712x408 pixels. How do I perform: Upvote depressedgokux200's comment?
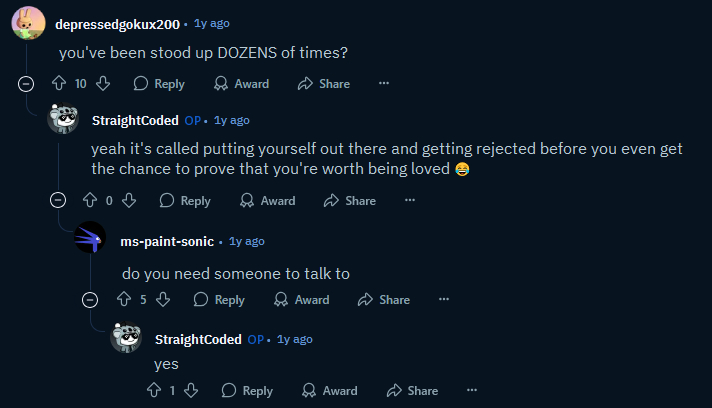point(58,84)
